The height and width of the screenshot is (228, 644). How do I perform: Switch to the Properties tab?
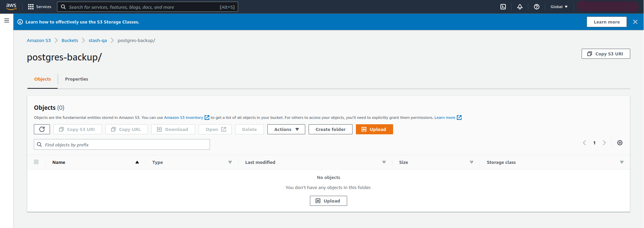[76, 79]
